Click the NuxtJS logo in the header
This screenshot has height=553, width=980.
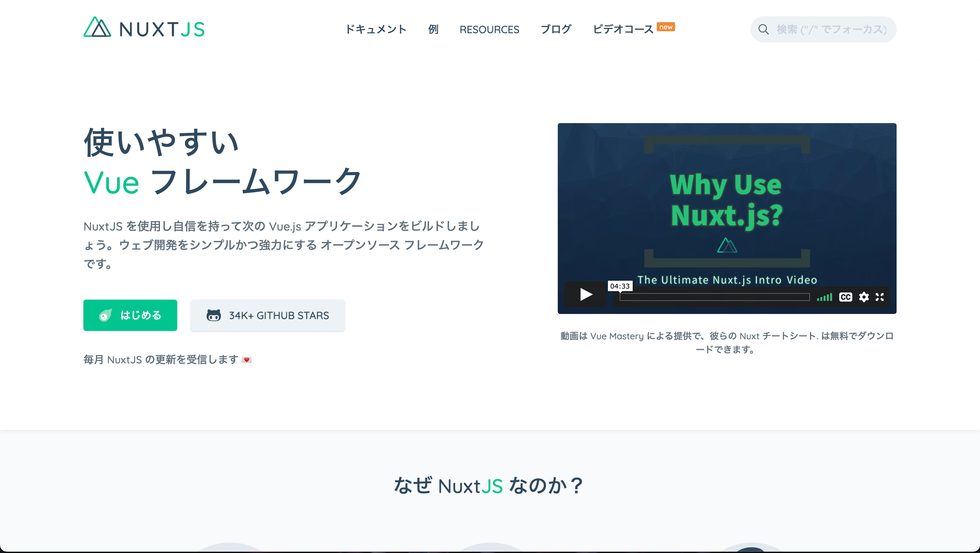coord(144,27)
